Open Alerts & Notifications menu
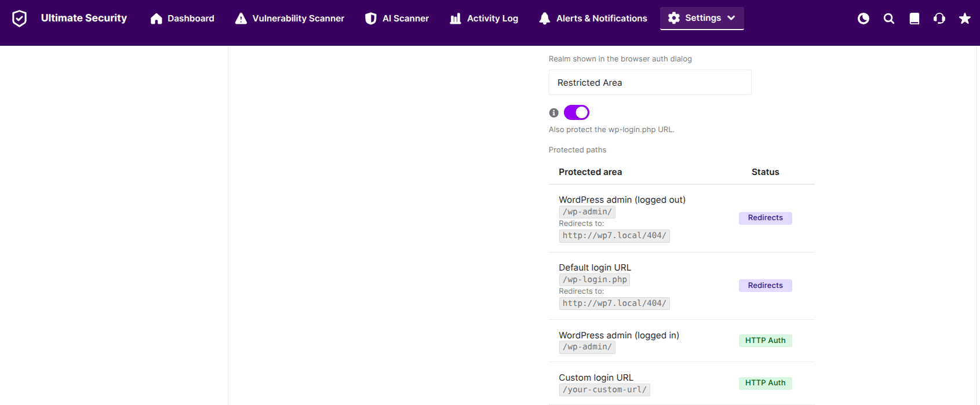Viewport: 980px width, 405px height. click(593, 19)
